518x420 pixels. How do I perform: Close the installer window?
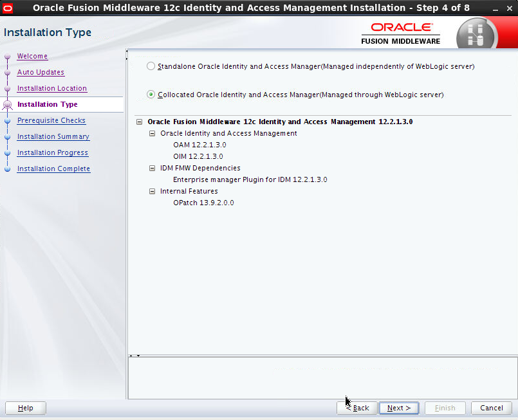pyautogui.click(x=510, y=8)
